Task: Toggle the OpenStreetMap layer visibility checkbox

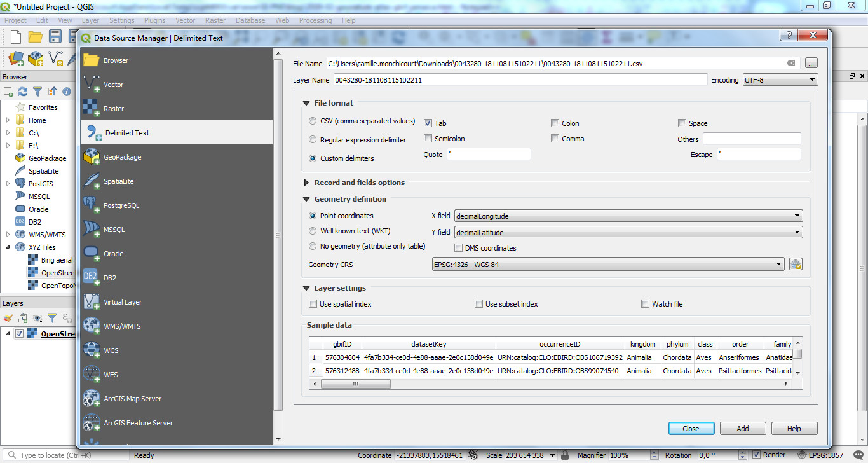Action: (19, 334)
